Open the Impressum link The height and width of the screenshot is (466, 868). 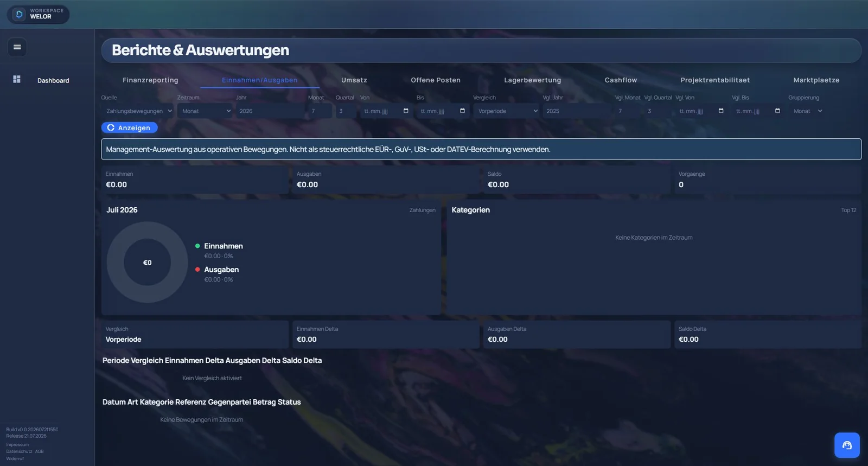tap(17, 445)
